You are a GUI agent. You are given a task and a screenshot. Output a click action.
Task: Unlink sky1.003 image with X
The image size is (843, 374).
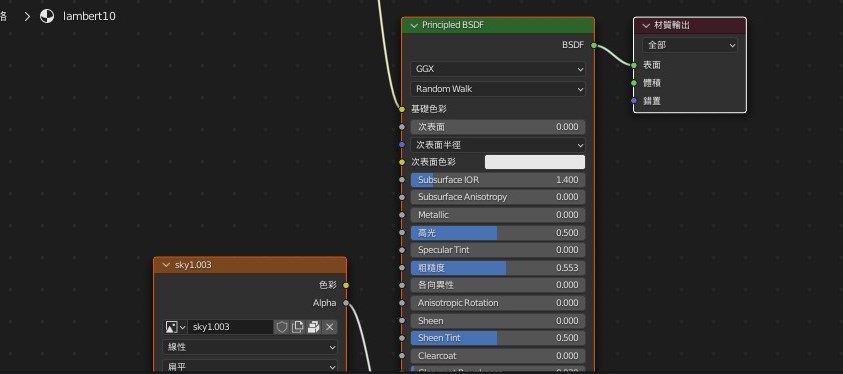point(330,327)
